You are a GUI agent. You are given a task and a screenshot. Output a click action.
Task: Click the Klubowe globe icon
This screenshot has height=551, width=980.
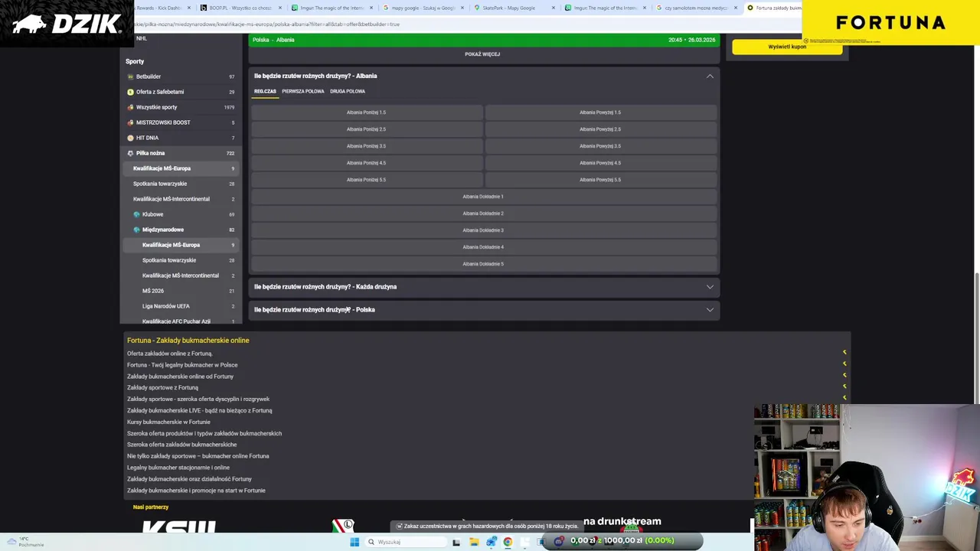(x=136, y=214)
